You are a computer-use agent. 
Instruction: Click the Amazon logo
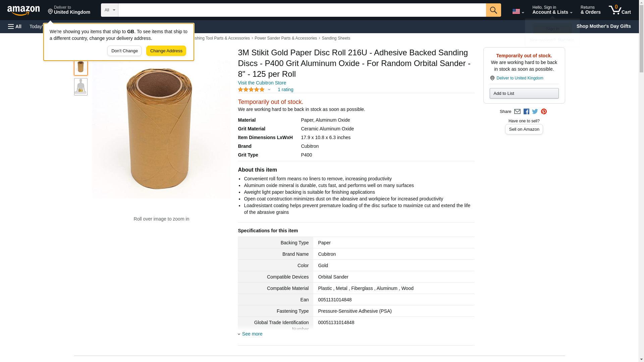tap(23, 10)
